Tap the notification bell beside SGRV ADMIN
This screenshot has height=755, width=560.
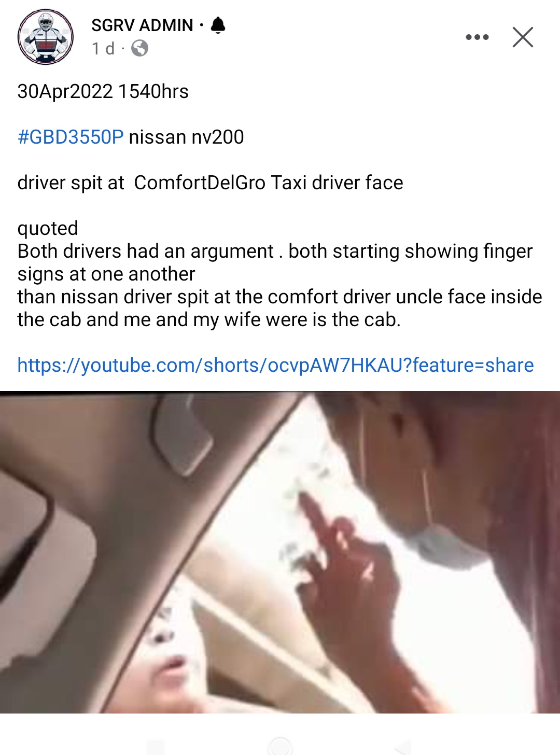(x=218, y=25)
